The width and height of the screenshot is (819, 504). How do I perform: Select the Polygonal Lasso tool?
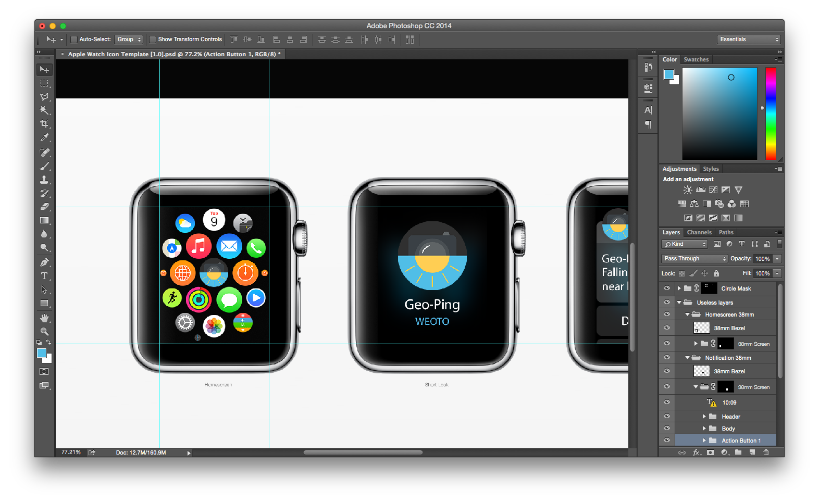click(44, 97)
